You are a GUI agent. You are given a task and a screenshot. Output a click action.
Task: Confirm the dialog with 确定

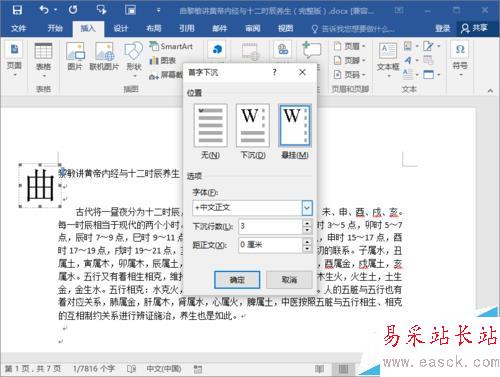click(x=237, y=280)
